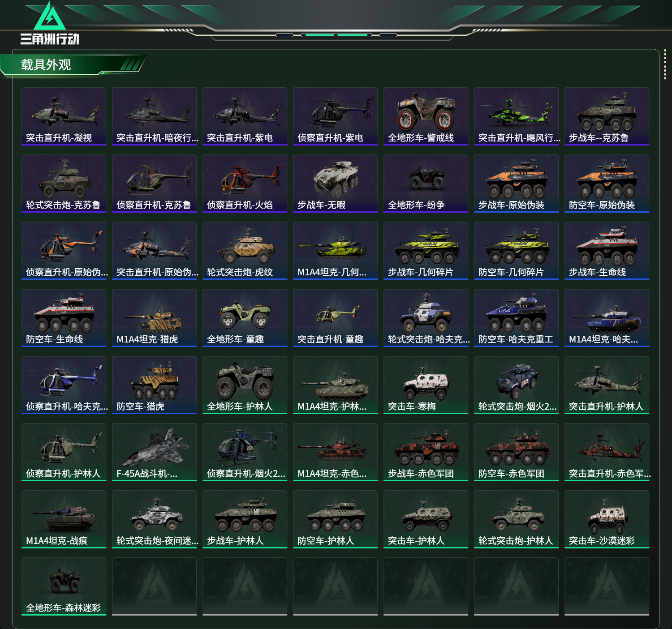Viewport: 672px width, 629px height.
Task: Select the 防空车-护林人 skin
Action: point(336,519)
